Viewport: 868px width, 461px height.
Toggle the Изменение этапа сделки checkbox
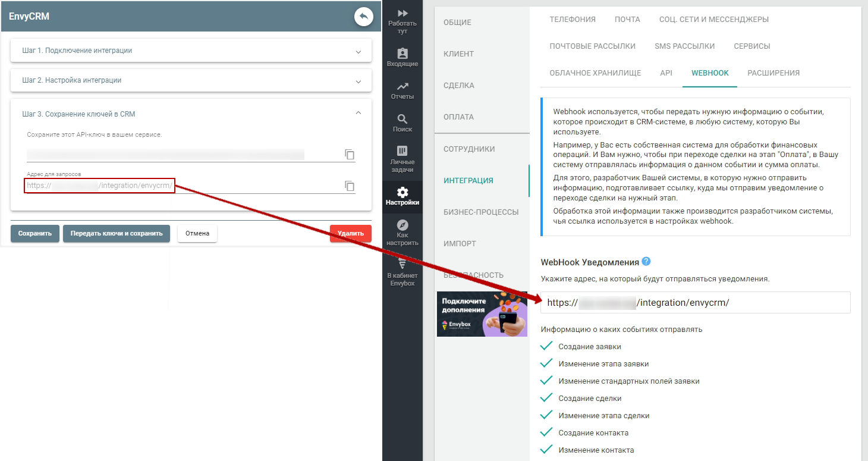tap(546, 415)
